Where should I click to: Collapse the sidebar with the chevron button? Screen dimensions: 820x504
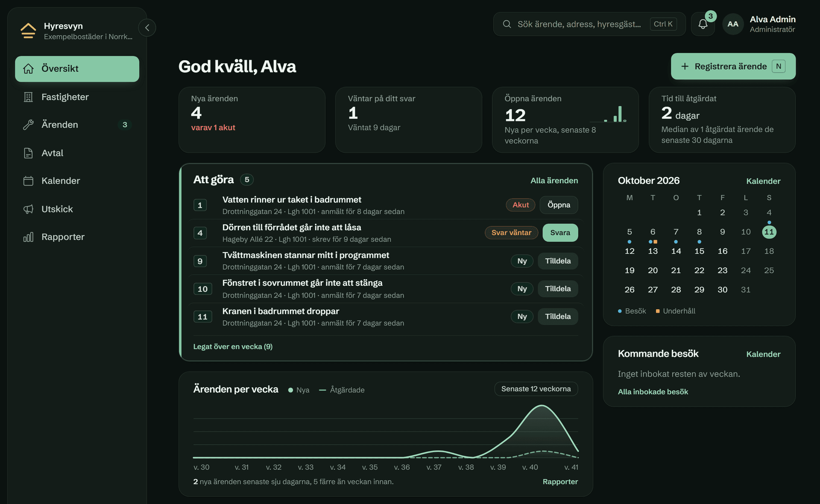(x=147, y=28)
